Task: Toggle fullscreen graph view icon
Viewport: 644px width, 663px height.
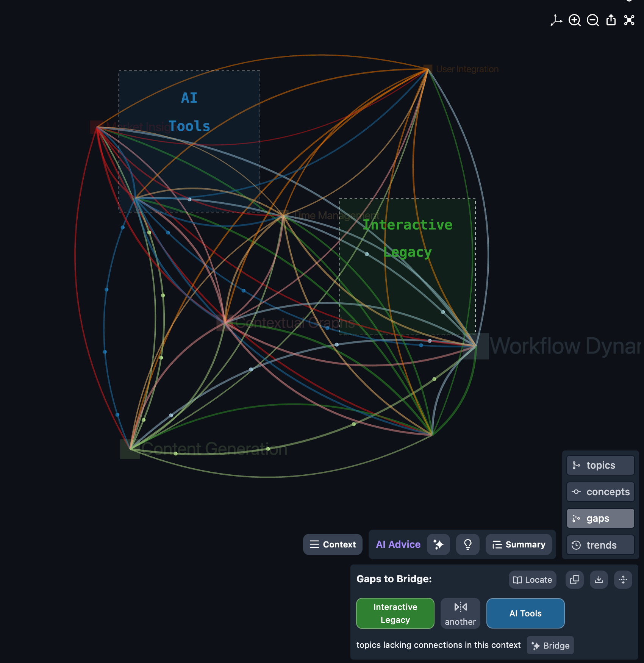Action: [629, 20]
